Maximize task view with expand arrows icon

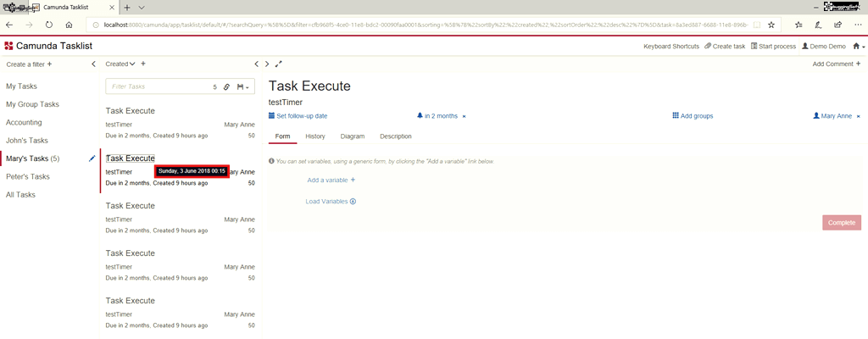278,64
